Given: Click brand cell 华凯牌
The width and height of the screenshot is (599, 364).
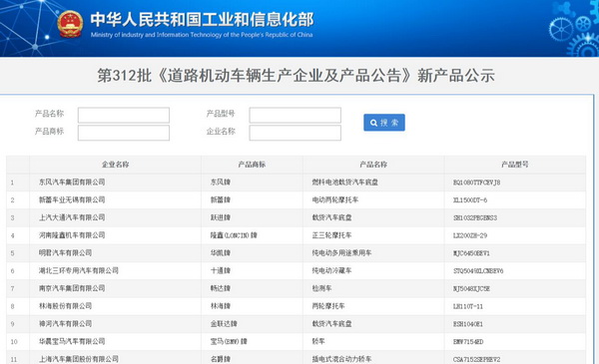Looking at the screenshot, I should click(x=221, y=252).
